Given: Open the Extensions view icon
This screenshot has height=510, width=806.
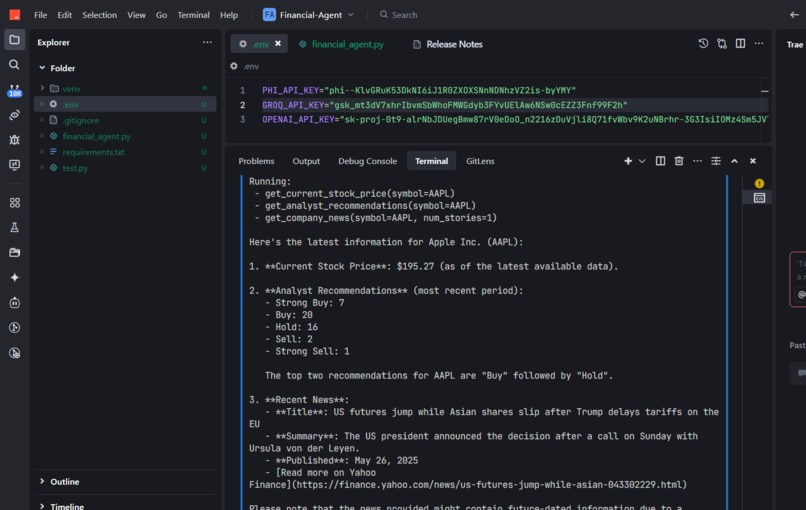Looking at the screenshot, I should pos(14,203).
